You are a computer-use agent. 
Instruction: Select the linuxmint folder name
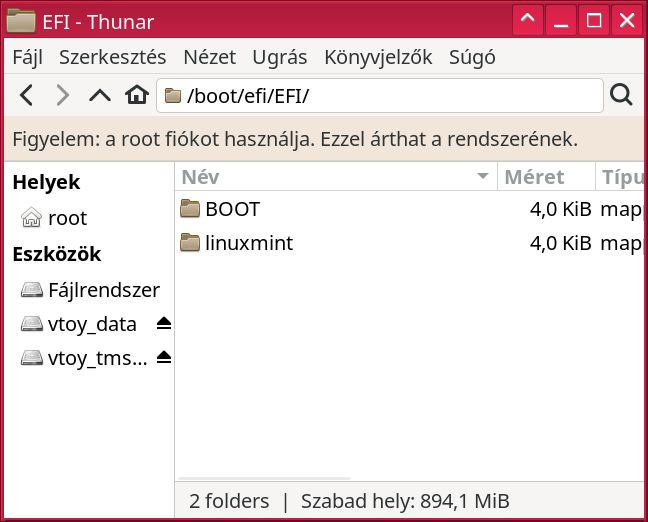click(249, 243)
